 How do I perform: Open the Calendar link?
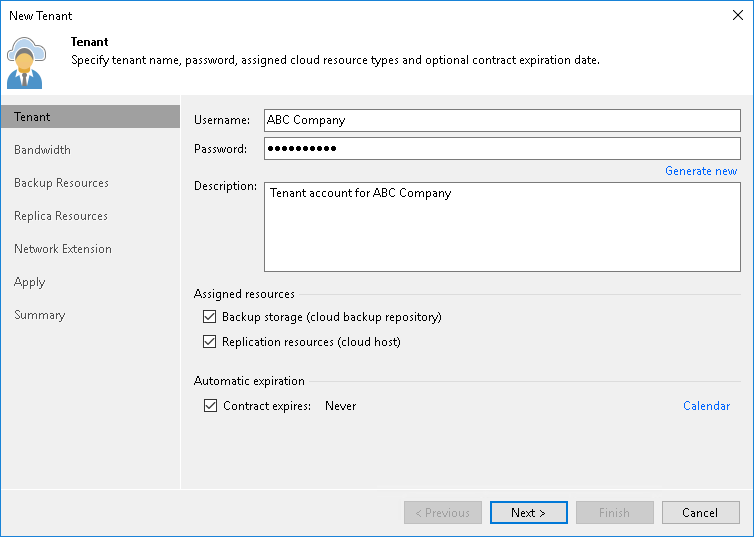(x=706, y=406)
